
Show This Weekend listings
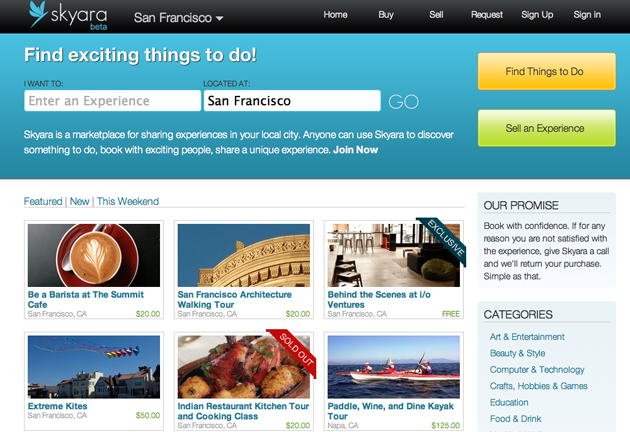coord(128,201)
